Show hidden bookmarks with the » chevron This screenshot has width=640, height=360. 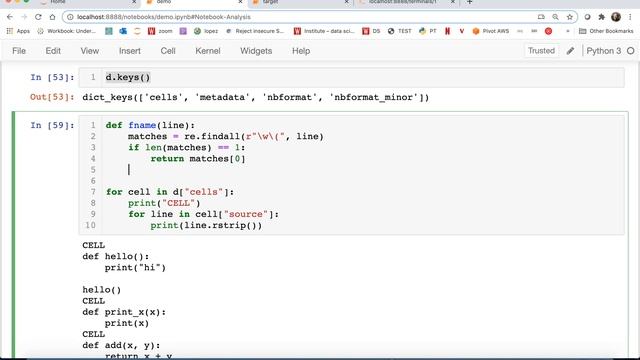[567, 31]
